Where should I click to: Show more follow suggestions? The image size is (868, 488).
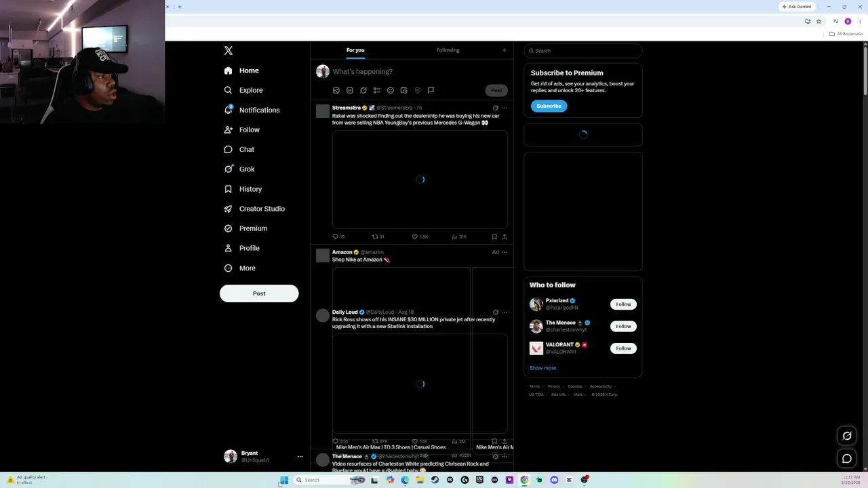coord(542,368)
